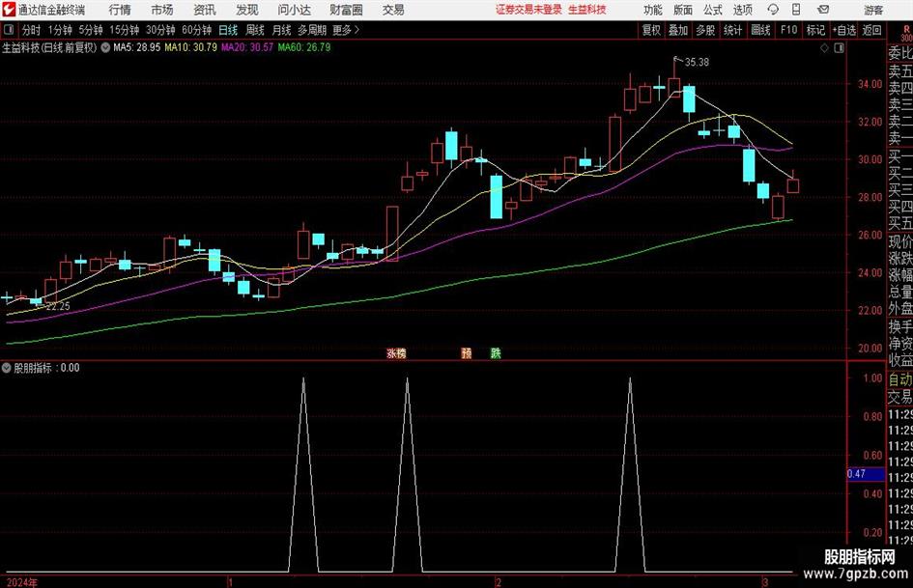The height and width of the screenshot is (588, 913).
Task: Click the MA60: 26.79 label
Action: tap(304, 47)
